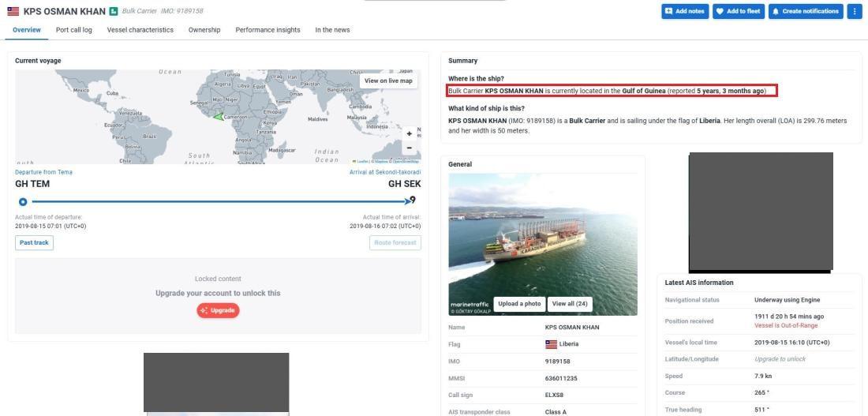Click the Past track button

[34, 242]
